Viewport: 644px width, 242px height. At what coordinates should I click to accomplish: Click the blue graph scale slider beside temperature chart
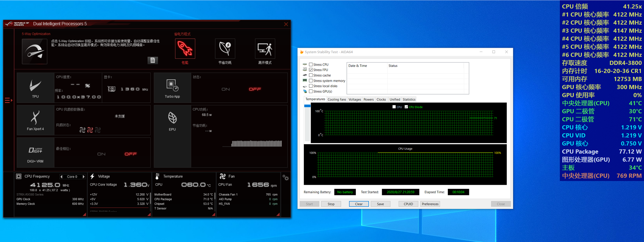tap(307, 106)
